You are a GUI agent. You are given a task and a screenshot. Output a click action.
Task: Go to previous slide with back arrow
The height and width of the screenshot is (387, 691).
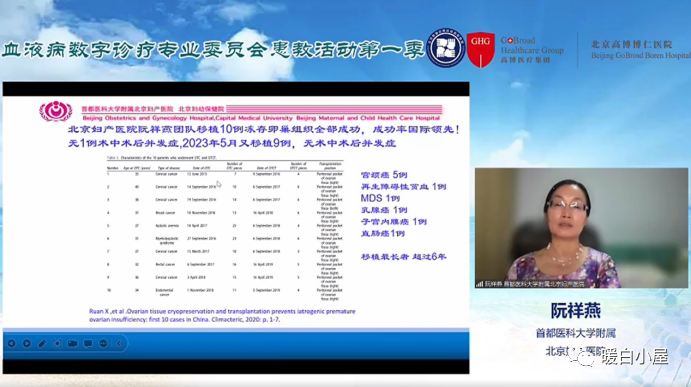[x=12, y=343]
